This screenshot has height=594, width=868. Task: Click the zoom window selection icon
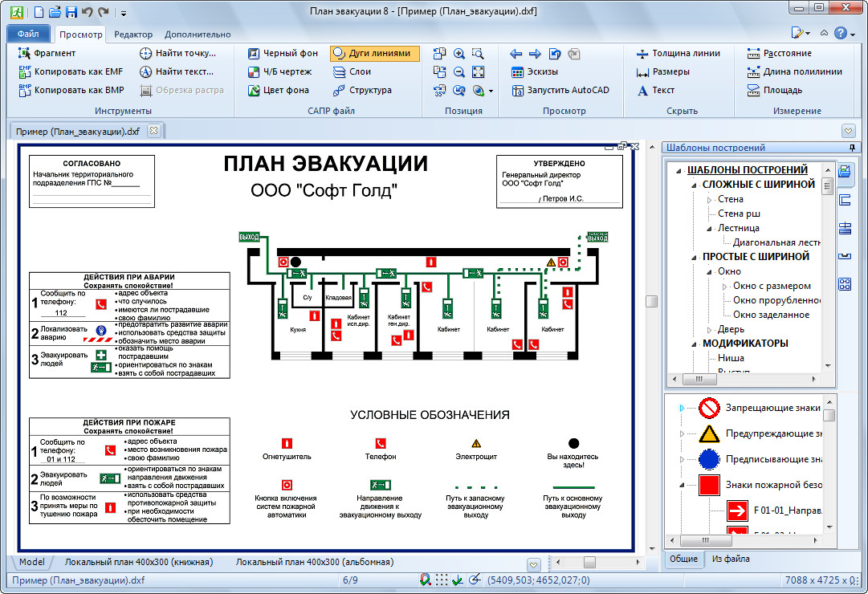tap(479, 54)
